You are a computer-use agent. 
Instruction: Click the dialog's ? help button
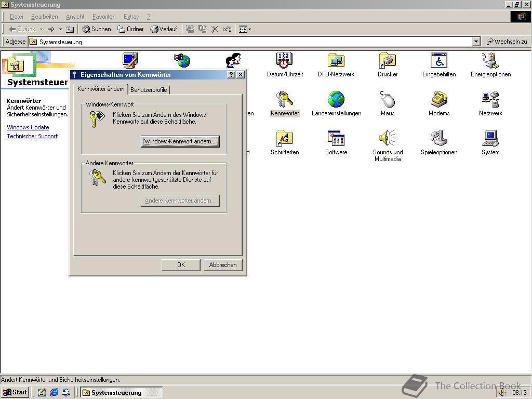coord(231,75)
